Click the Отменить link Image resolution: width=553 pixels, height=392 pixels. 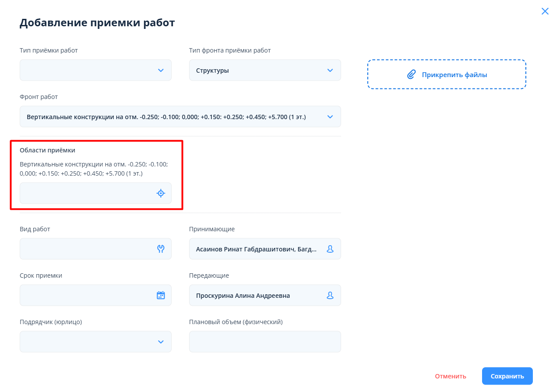coord(450,376)
